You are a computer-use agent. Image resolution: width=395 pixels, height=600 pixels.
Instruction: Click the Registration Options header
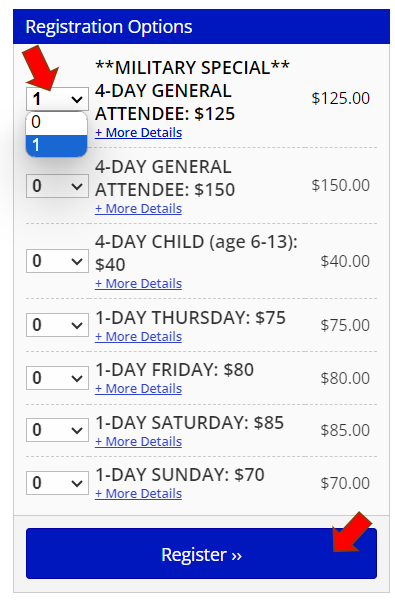click(201, 27)
